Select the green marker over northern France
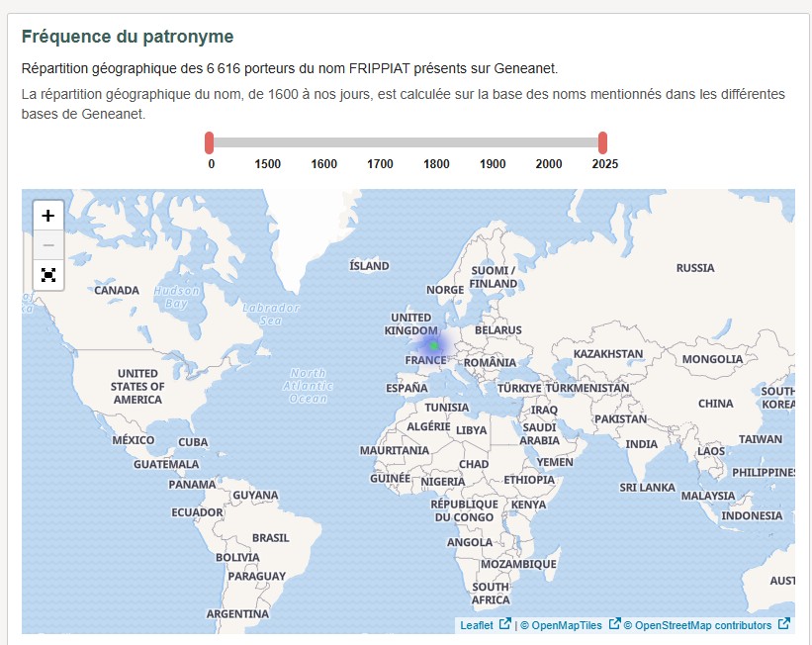The image size is (812, 645). point(432,347)
